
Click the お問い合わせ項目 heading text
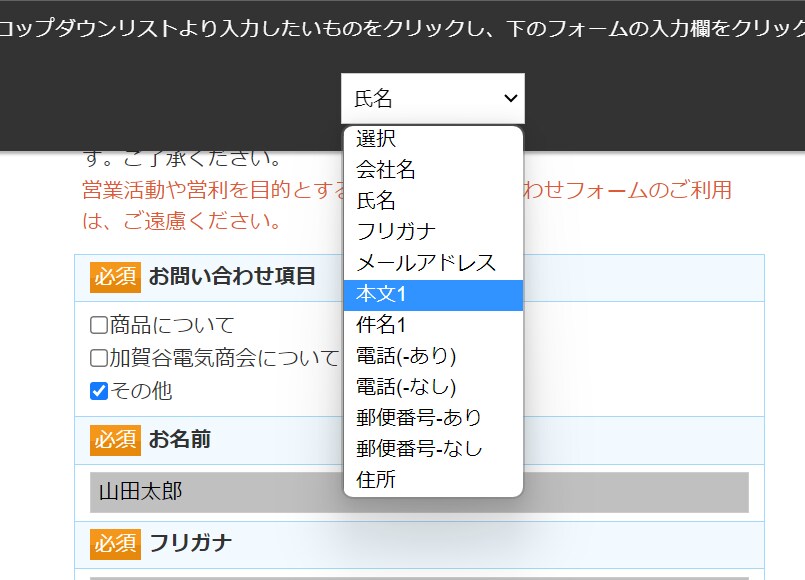pos(232,277)
